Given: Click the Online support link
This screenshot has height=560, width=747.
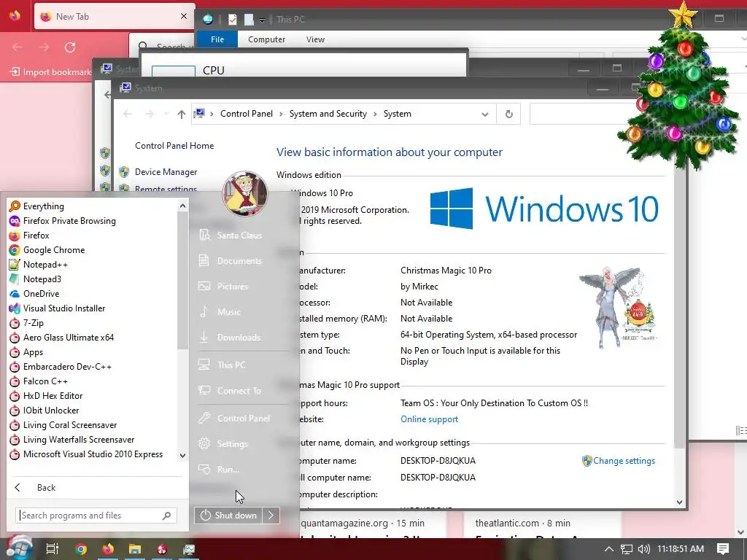Looking at the screenshot, I should tap(429, 419).
